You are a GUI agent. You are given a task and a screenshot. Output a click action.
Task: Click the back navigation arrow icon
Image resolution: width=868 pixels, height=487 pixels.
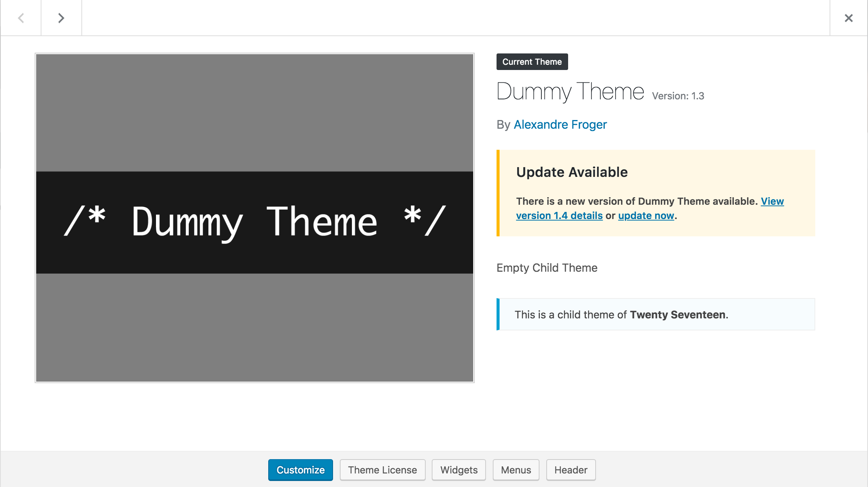point(21,17)
